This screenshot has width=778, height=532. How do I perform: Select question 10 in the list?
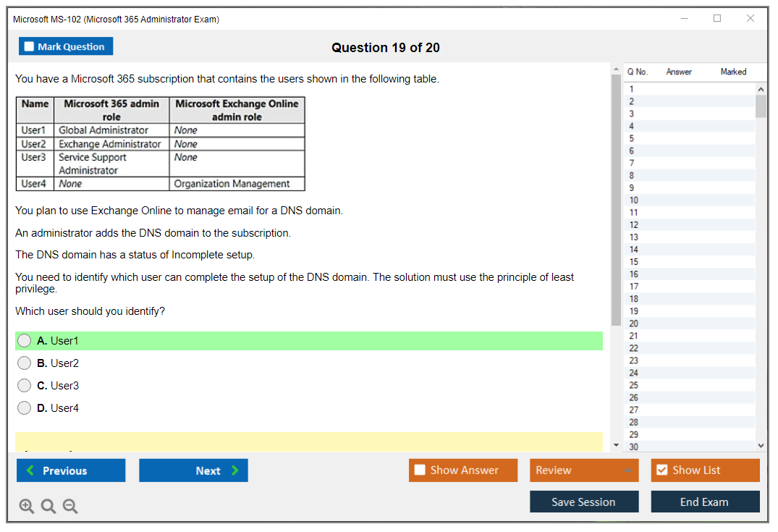point(690,200)
